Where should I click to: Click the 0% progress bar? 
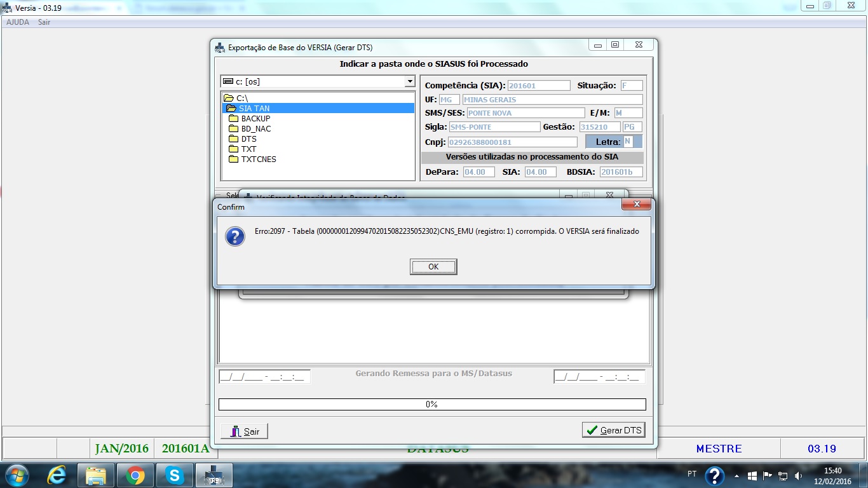pos(432,404)
